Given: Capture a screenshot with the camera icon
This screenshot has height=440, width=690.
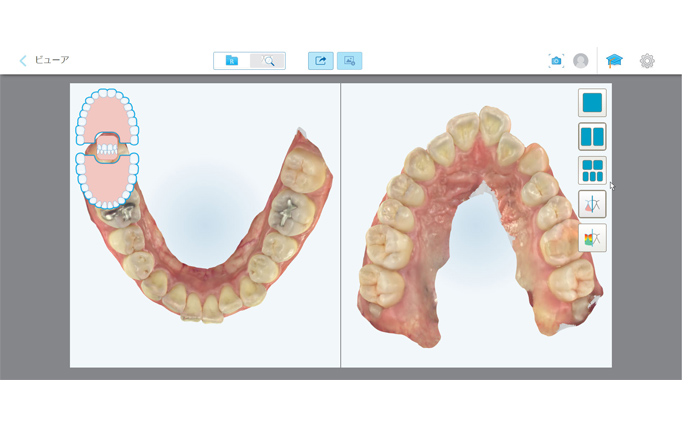Looking at the screenshot, I should click(556, 61).
